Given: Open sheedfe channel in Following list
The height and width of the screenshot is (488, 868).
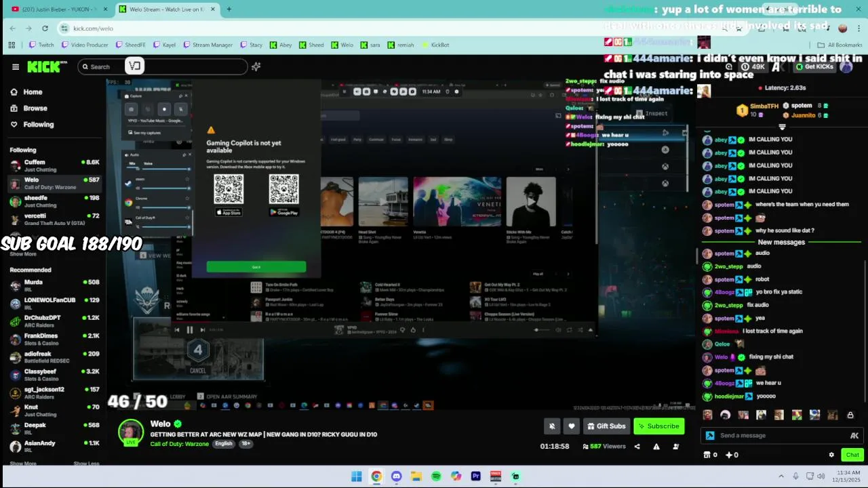Looking at the screenshot, I should pos(54,201).
